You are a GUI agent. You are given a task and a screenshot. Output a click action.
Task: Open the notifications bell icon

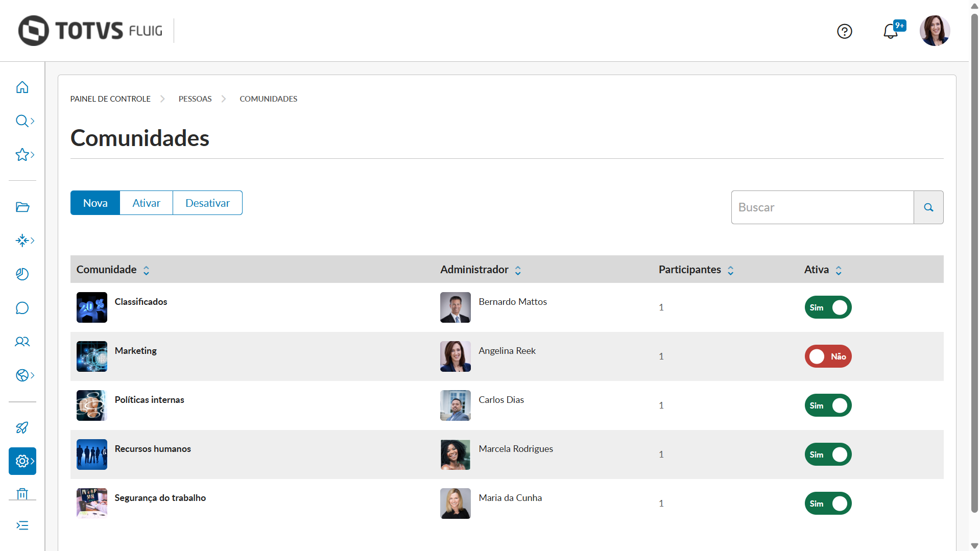coord(891,31)
